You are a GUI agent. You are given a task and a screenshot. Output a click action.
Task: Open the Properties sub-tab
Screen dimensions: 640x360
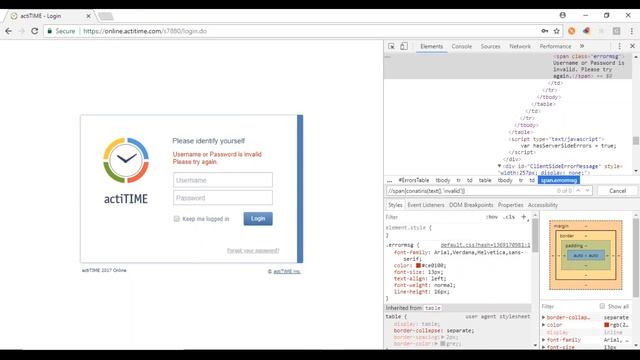(x=510, y=205)
